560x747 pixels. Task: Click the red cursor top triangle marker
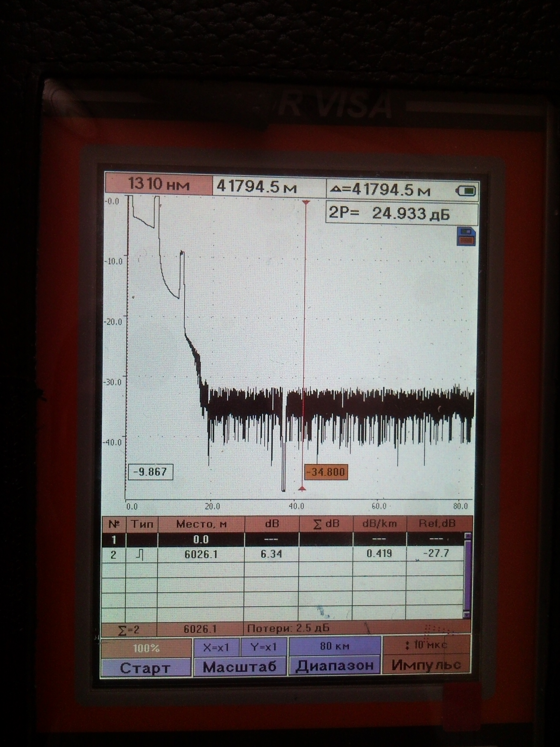[x=306, y=202]
